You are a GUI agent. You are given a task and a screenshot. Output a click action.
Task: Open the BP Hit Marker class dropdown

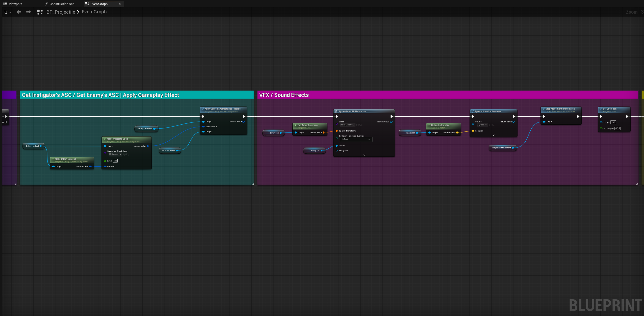click(347, 125)
